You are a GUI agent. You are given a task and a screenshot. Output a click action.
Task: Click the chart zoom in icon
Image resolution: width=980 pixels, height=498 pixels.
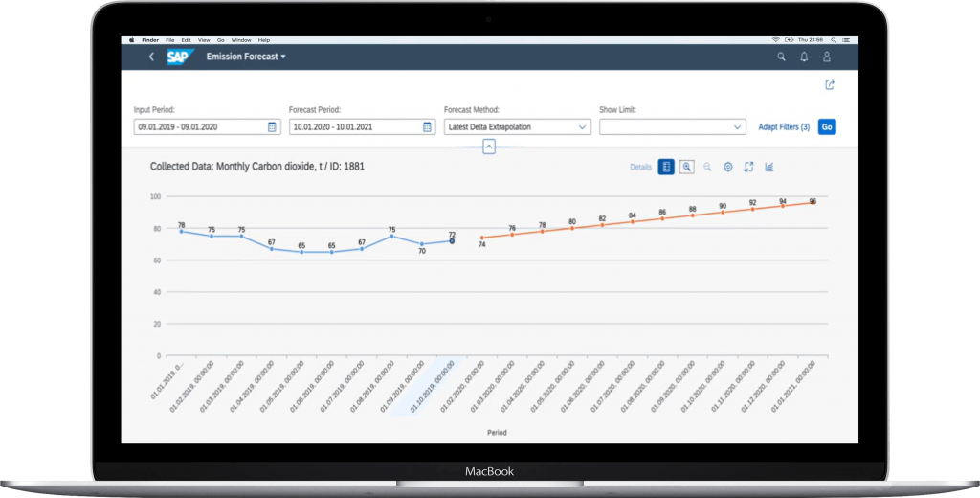click(687, 167)
